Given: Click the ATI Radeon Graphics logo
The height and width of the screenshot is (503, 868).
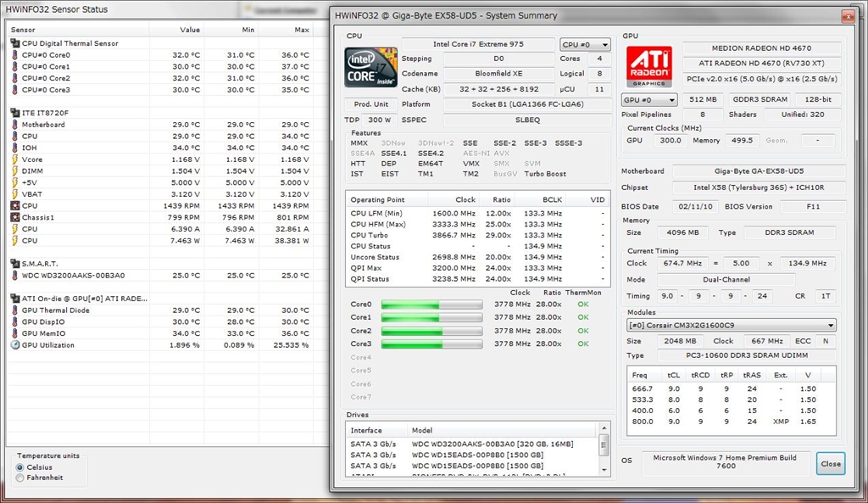Looking at the screenshot, I should click(649, 66).
